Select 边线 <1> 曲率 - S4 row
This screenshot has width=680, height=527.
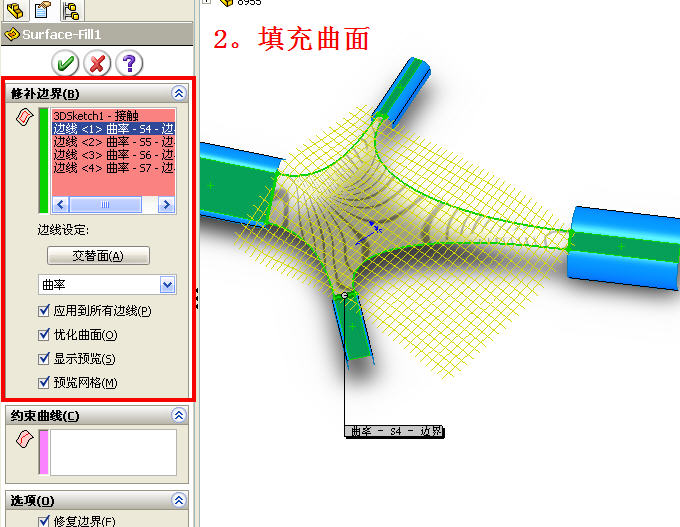[x=114, y=128]
